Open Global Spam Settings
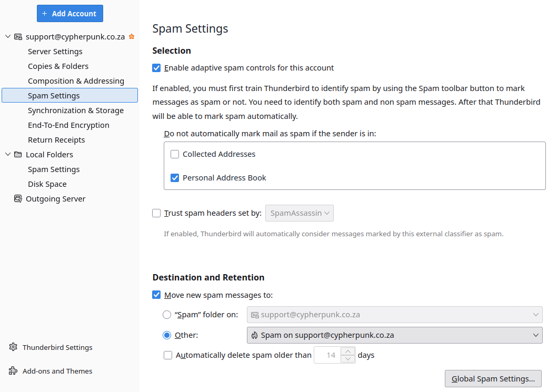 pyautogui.click(x=493, y=378)
